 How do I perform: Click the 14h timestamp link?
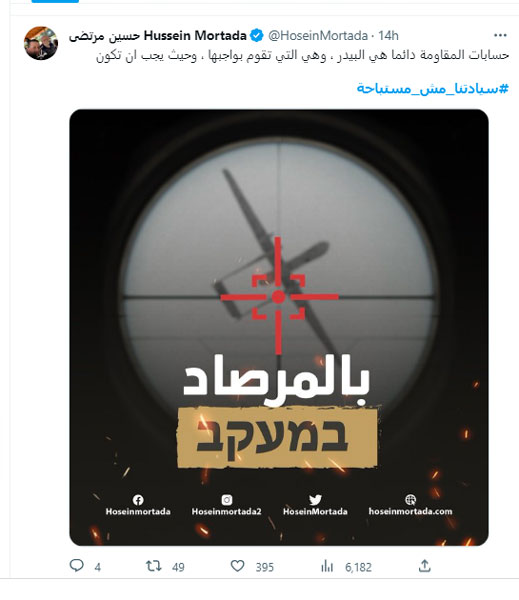coord(388,36)
